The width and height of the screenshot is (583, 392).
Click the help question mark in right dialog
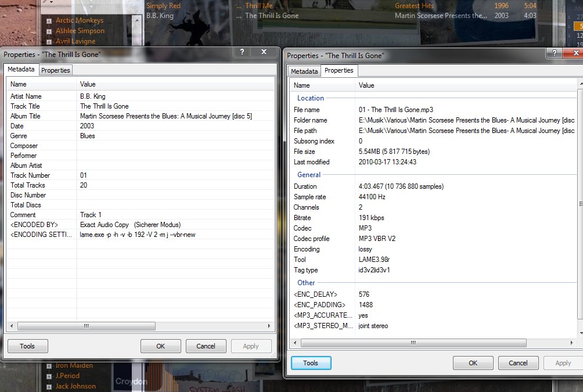pos(555,53)
